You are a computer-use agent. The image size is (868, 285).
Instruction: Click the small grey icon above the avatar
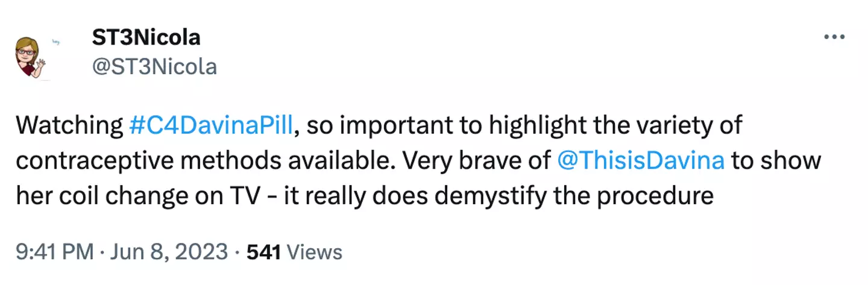point(58,43)
